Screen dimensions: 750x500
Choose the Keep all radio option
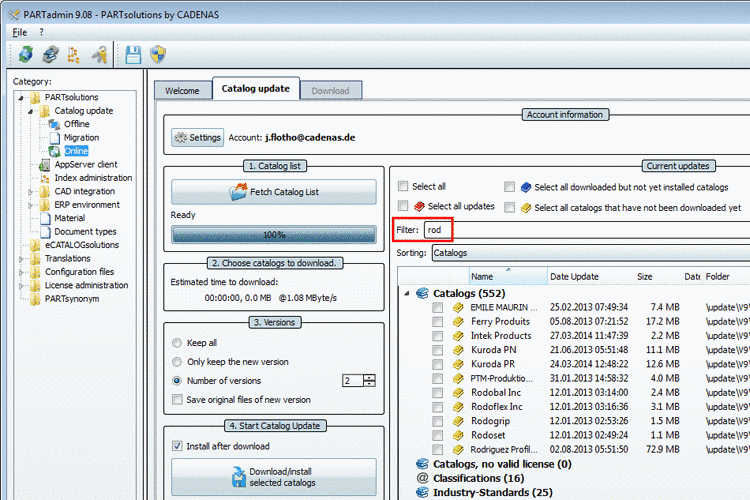click(x=177, y=343)
